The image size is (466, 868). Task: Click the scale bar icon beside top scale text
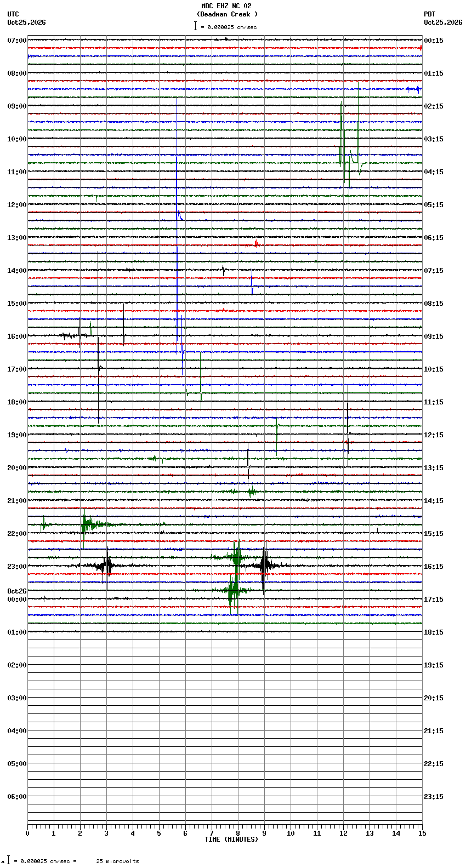point(195,26)
